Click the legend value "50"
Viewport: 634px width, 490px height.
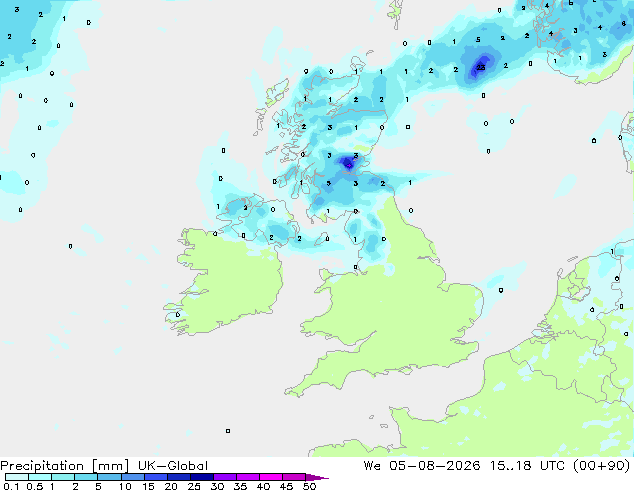(309, 486)
